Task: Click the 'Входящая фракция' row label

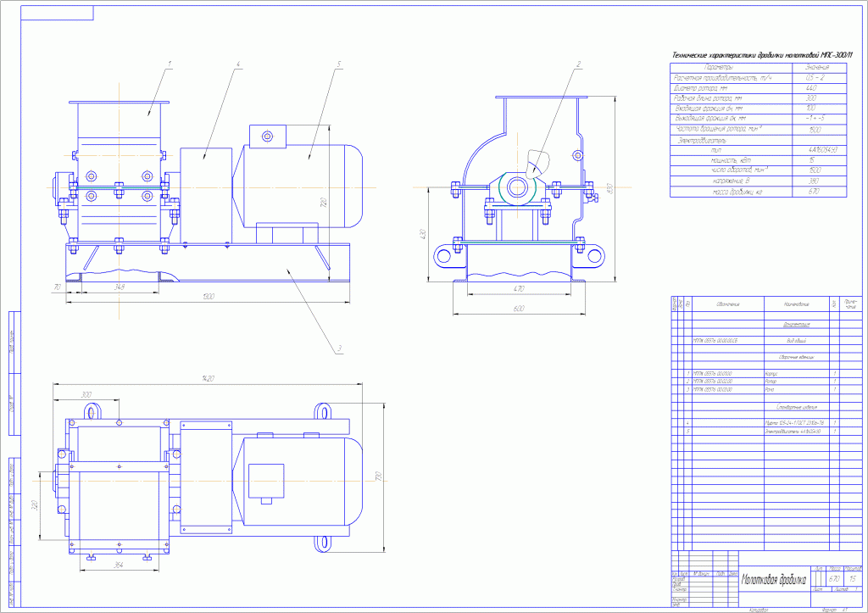Action: [709, 109]
